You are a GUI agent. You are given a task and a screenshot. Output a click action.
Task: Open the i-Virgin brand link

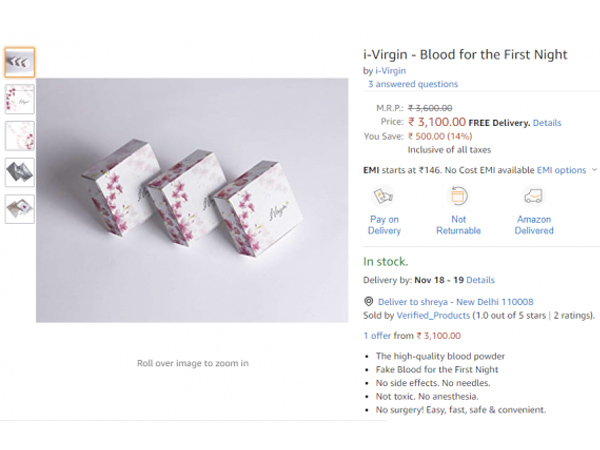coord(390,71)
